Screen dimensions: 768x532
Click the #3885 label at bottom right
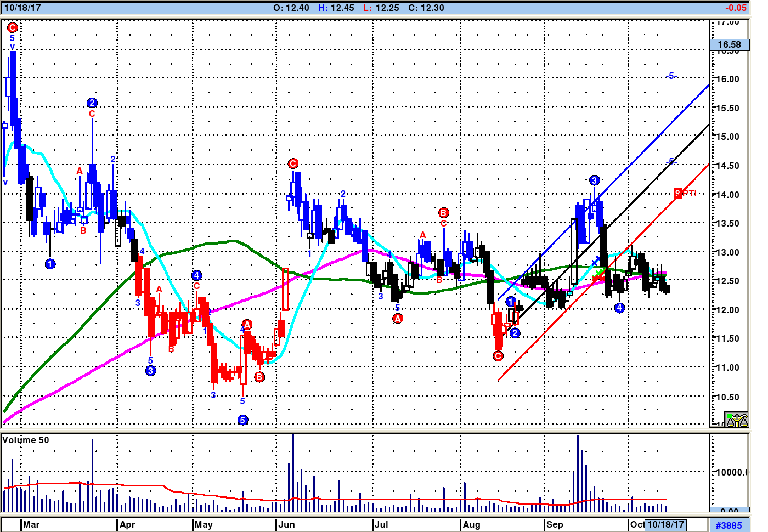729,525
